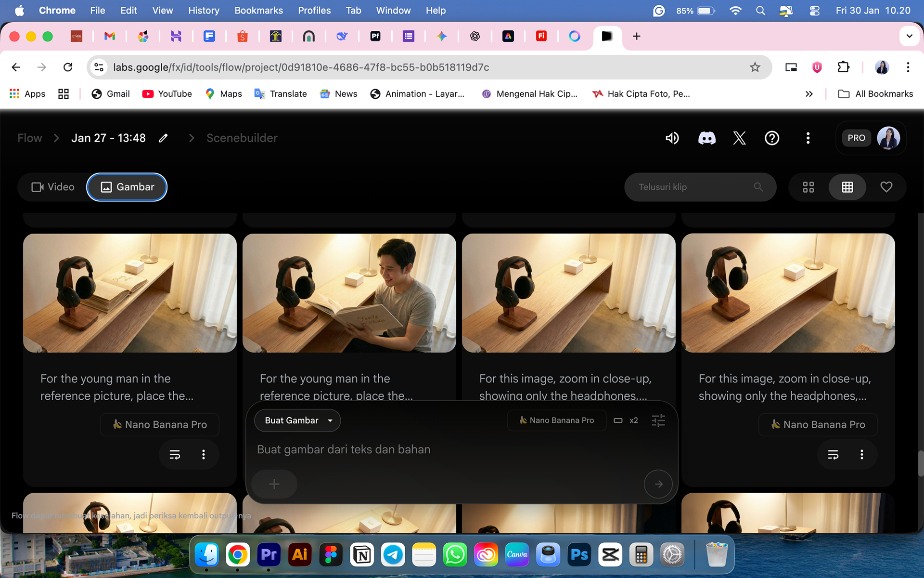This screenshot has height=578, width=924.
Task: Go to Scenebuilder in the breadcrumb
Action: coord(242,138)
